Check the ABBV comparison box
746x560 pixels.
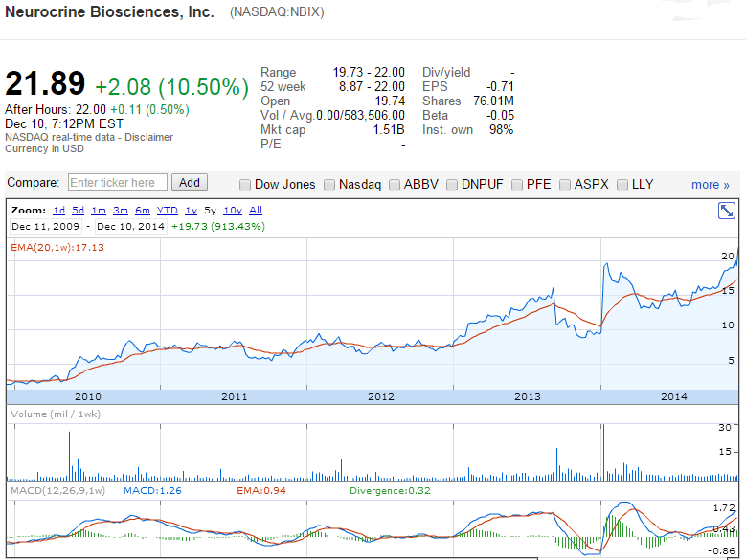[395, 185]
